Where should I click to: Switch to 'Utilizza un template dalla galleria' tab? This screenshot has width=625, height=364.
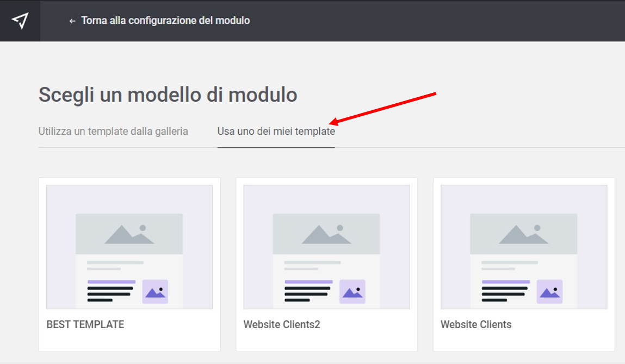pos(113,131)
